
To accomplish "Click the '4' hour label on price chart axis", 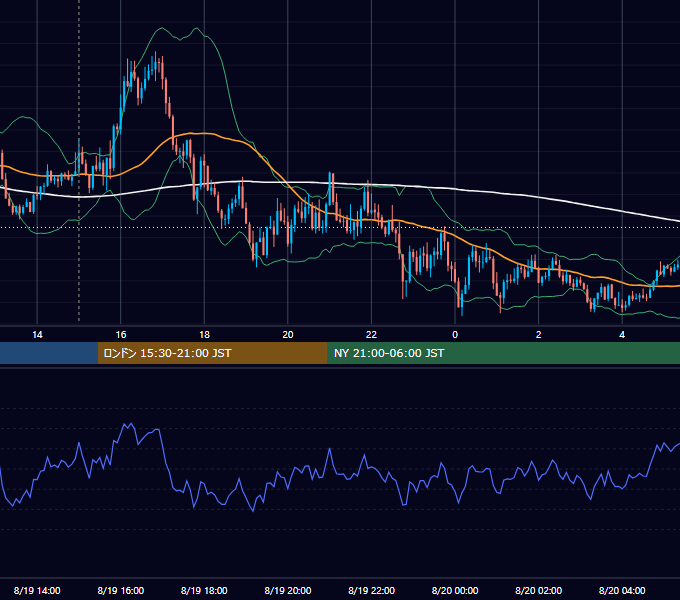I will point(622,335).
